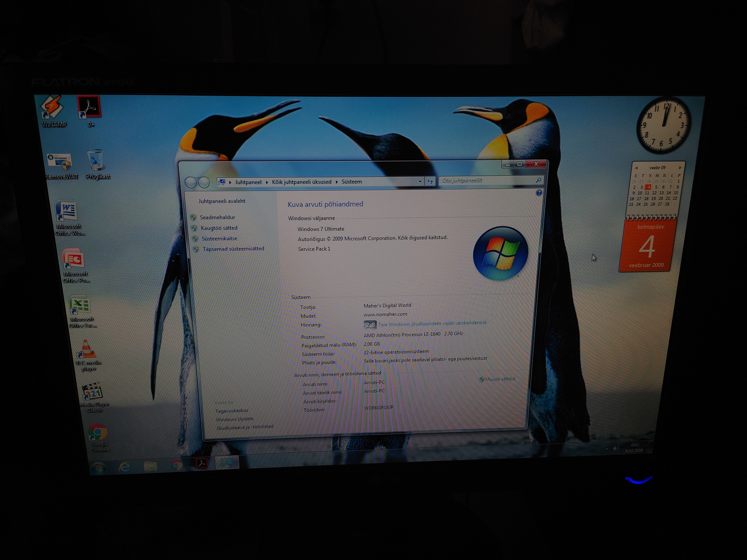
Task: Open Kaugtöö sätted link
Action: tap(219, 228)
